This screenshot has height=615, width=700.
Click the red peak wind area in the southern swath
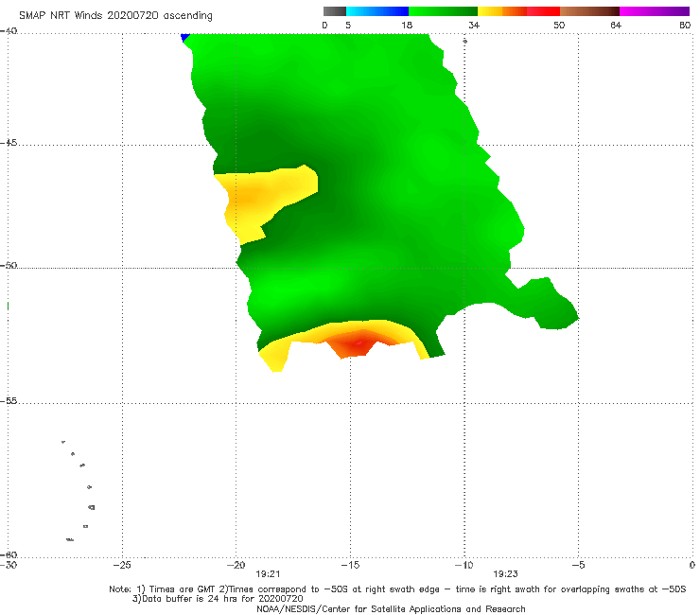coord(359,343)
